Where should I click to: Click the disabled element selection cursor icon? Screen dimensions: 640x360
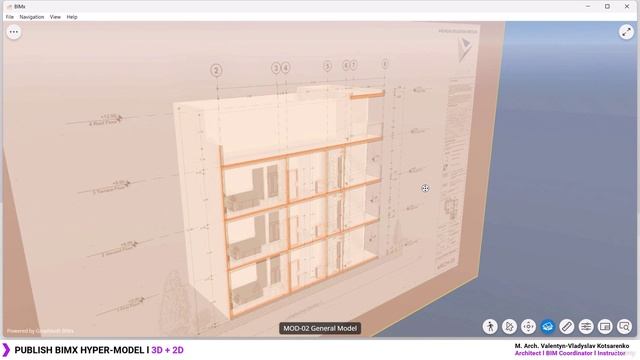(x=509, y=327)
